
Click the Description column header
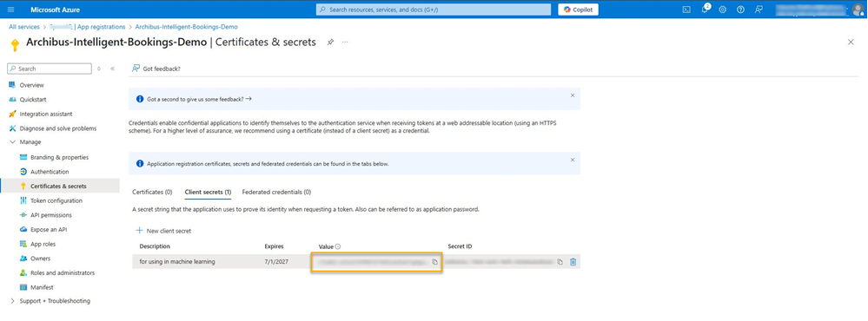[155, 246]
